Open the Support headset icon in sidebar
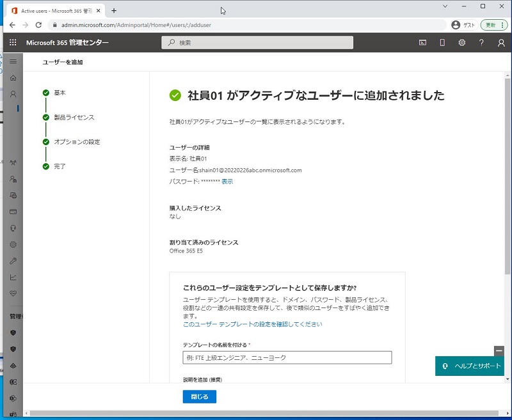 [13, 228]
